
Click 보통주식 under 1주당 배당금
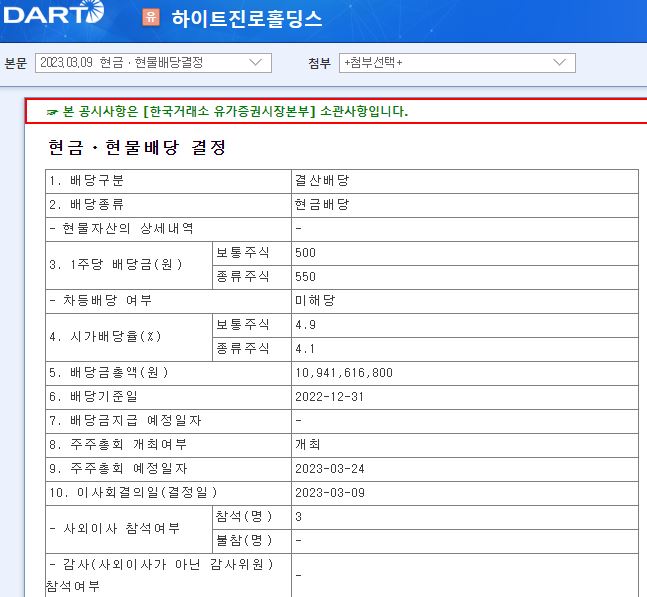coord(243,252)
